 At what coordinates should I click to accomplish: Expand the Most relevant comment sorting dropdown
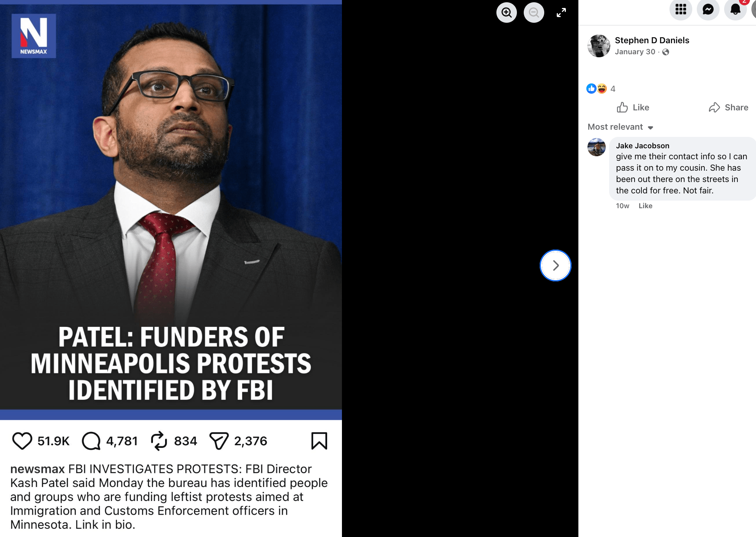coord(620,127)
